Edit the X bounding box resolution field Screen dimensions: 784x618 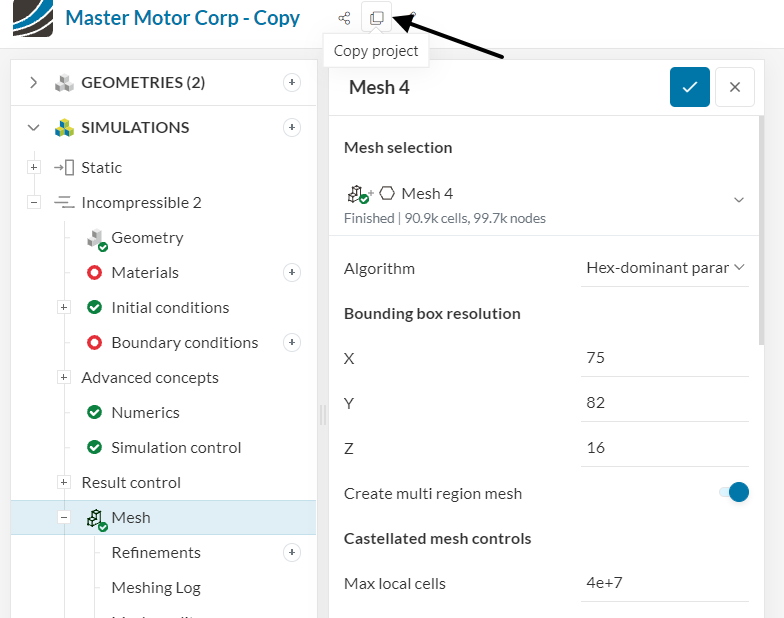[x=665, y=358]
